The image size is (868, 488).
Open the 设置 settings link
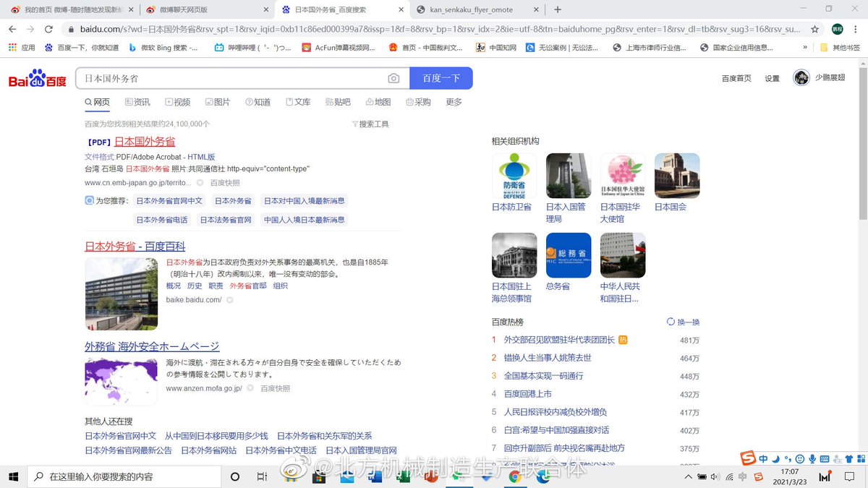pyautogui.click(x=773, y=78)
